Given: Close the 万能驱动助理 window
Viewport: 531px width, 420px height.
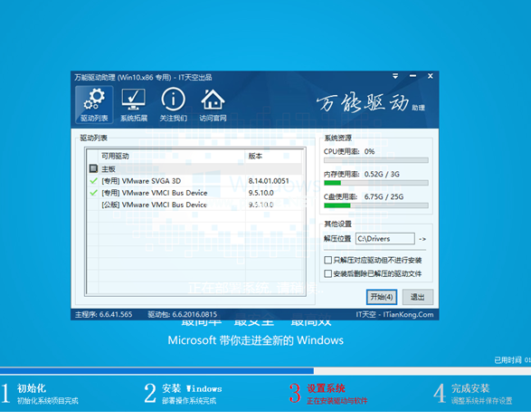Looking at the screenshot, I should (x=430, y=76).
